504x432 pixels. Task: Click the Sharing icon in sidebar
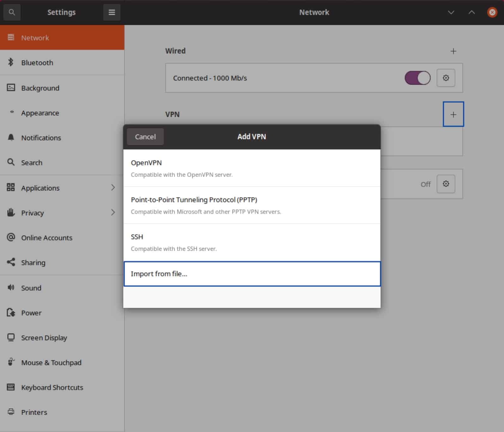point(11,262)
